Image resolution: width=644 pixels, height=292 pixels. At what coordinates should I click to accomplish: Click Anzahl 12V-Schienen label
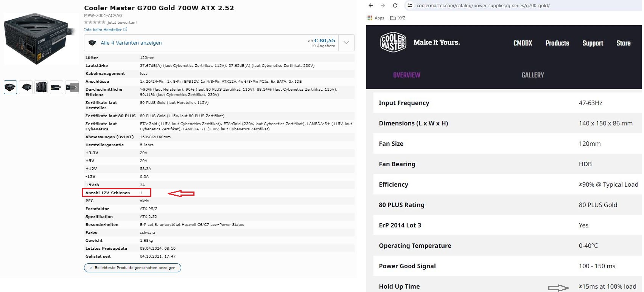coord(107,193)
